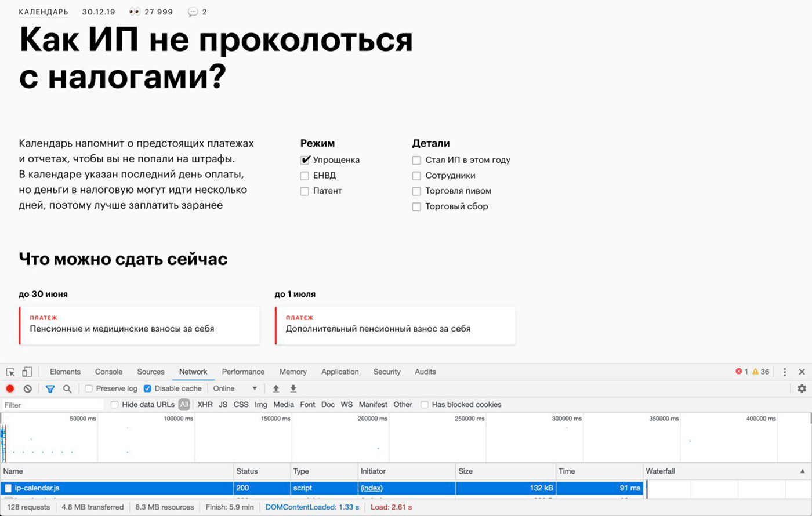Screen dimensions: 812x516
Task: Open Дополнительный пенсионный взнос за себя card
Action: tap(395, 325)
